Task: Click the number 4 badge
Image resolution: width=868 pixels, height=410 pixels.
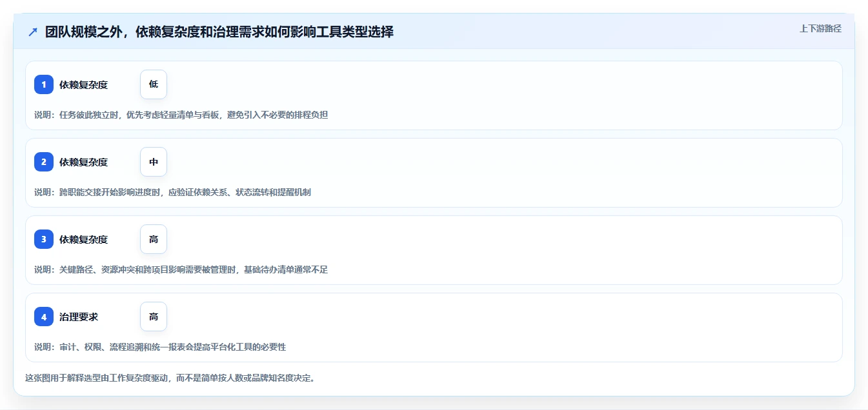Action: (44, 317)
